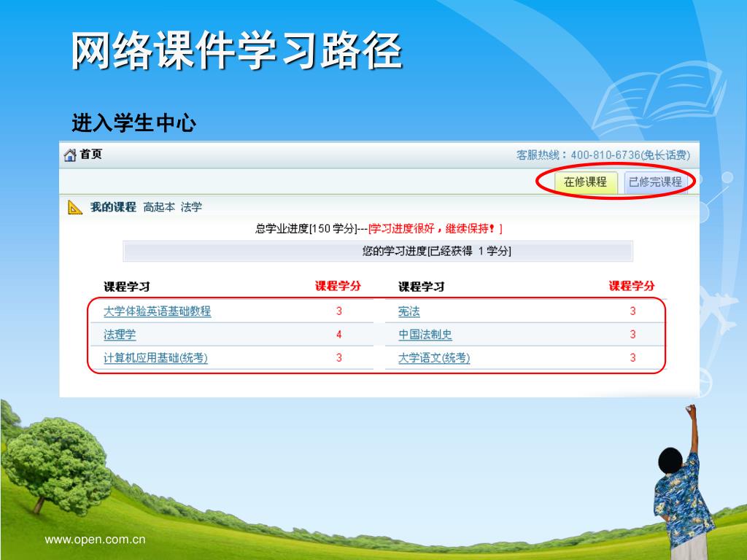Click the credit value 3 for 计算机应用基础(统考)
This screenshot has height=560, width=747.
338,357
